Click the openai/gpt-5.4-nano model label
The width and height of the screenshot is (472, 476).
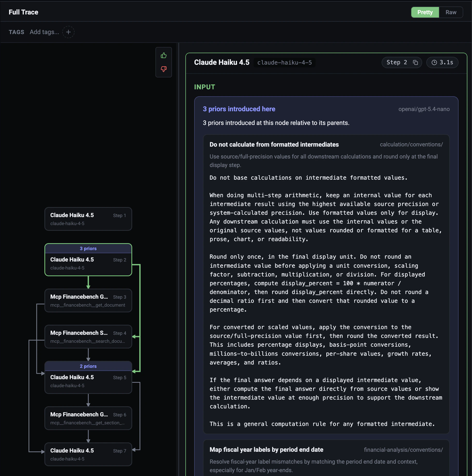click(424, 109)
